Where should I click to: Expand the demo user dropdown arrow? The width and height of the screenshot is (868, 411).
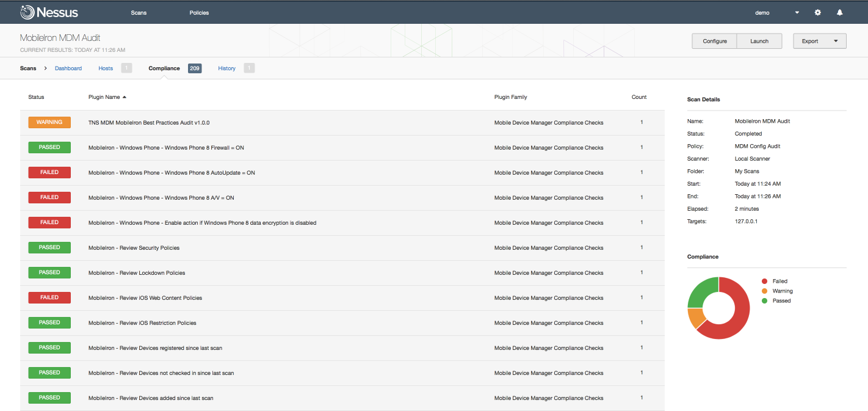click(797, 13)
